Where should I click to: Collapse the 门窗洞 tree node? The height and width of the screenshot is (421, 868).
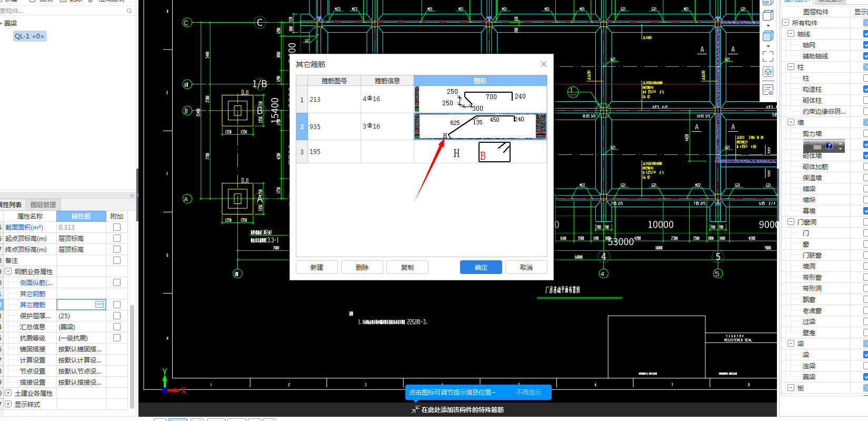pyautogui.click(x=791, y=222)
